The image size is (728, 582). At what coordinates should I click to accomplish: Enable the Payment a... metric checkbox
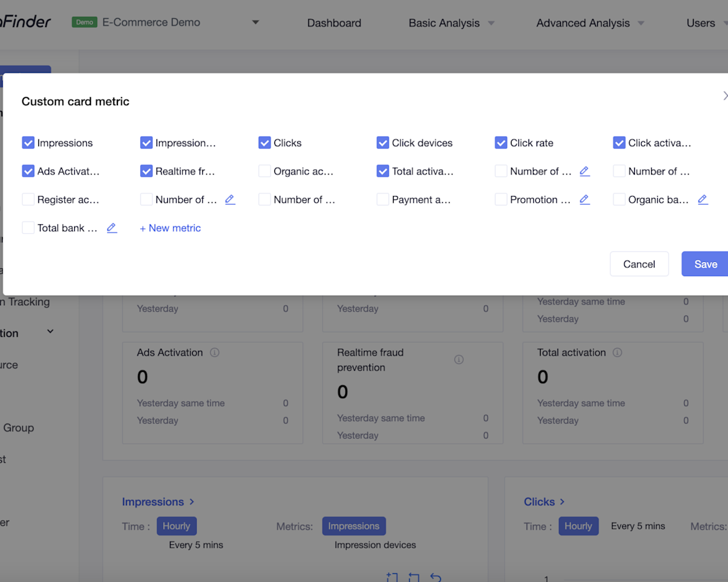click(383, 200)
